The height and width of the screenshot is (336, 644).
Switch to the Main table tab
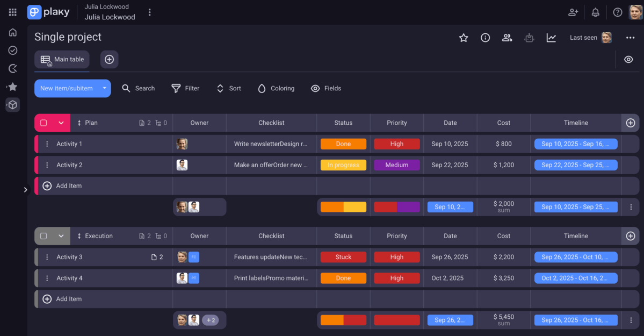(62, 60)
